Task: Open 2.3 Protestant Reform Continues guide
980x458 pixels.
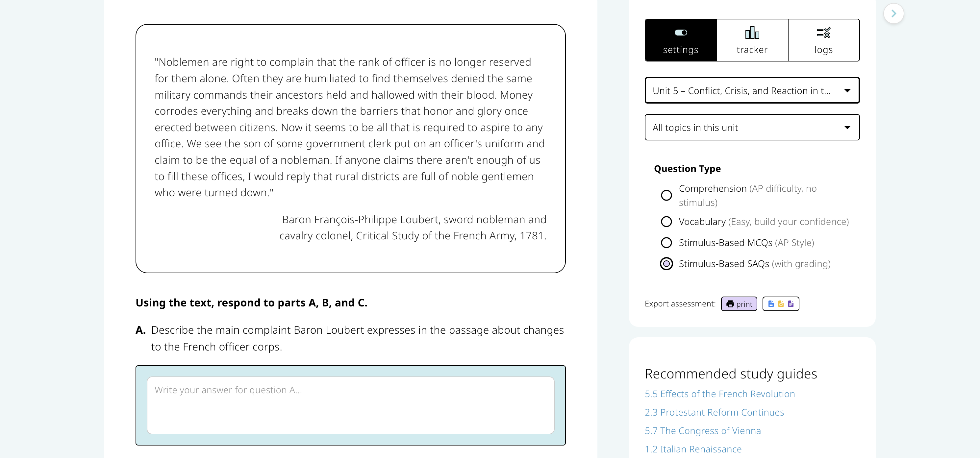Action: [714, 412]
